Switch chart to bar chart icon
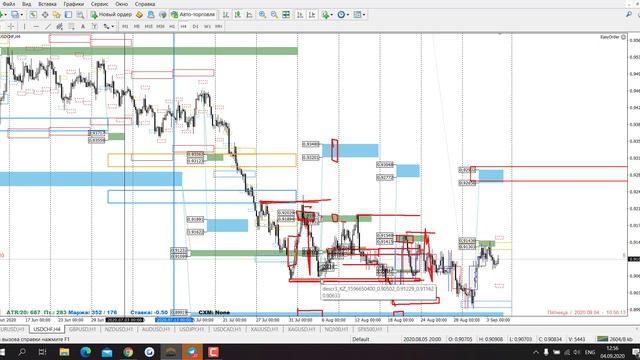This screenshot has height=360, width=640. [226, 15]
